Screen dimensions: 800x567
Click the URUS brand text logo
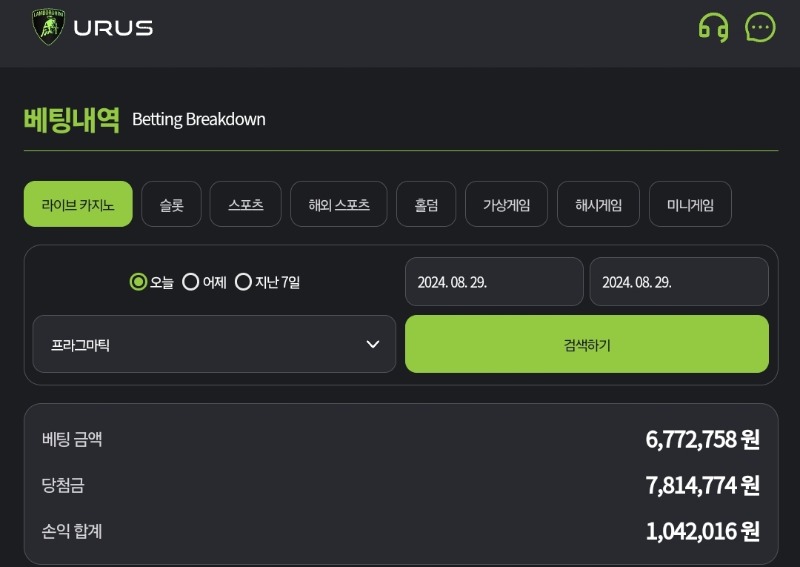(x=113, y=28)
